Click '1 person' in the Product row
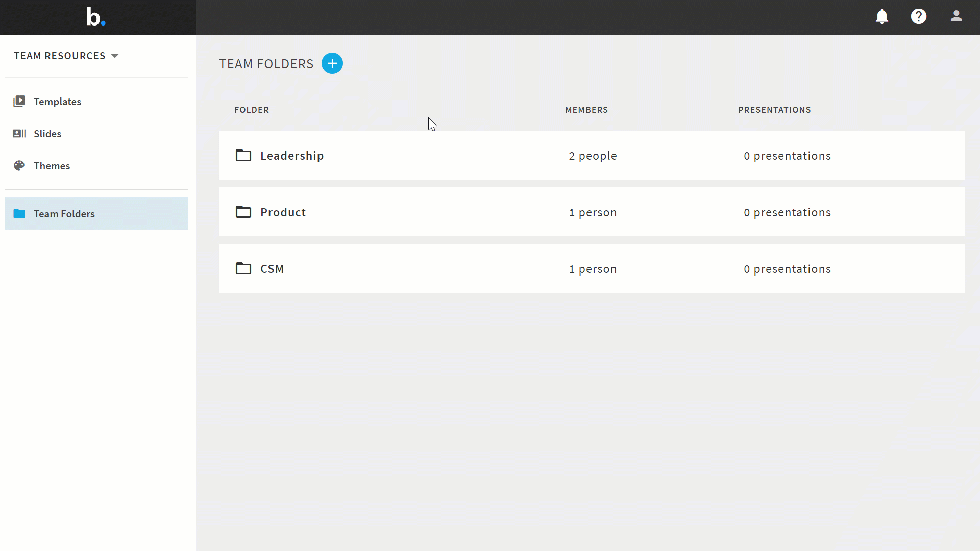The width and height of the screenshot is (980, 551). pyautogui.click(x=593, y=212)
